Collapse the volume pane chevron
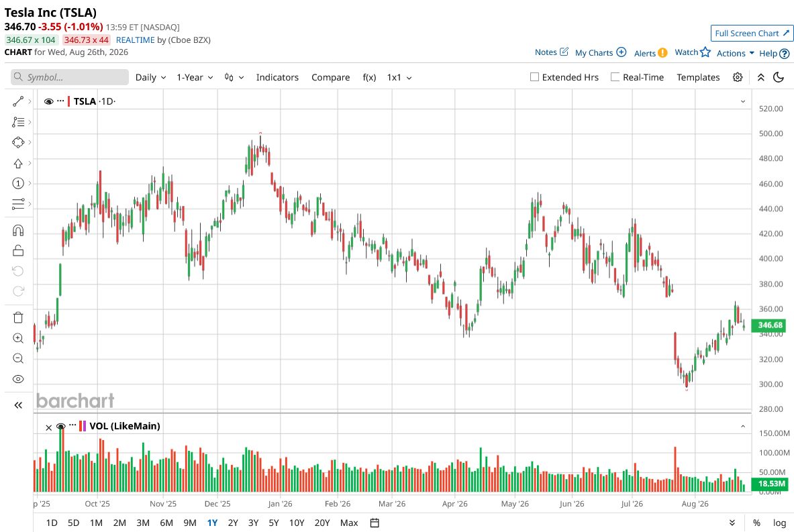The image size is (794, 532). pyautogui.click(x=743, y=426)
